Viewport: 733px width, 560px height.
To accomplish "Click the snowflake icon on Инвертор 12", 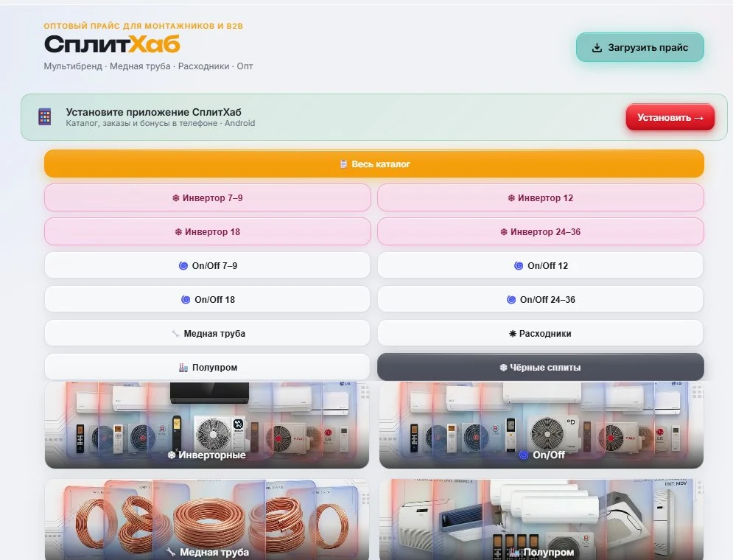I will click(x=511, y=198).
